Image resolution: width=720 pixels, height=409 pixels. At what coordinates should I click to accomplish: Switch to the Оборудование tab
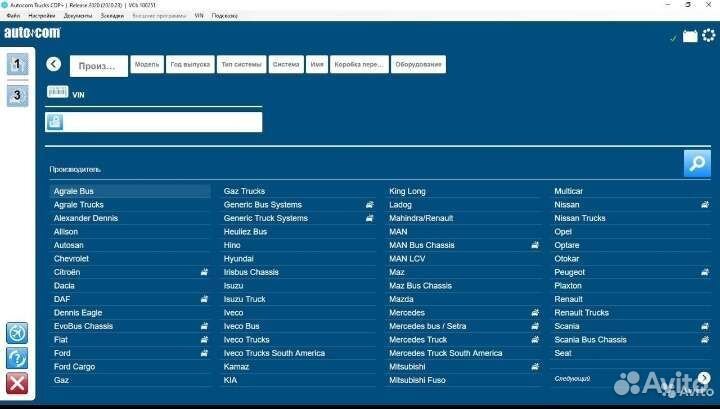(418, 64)
